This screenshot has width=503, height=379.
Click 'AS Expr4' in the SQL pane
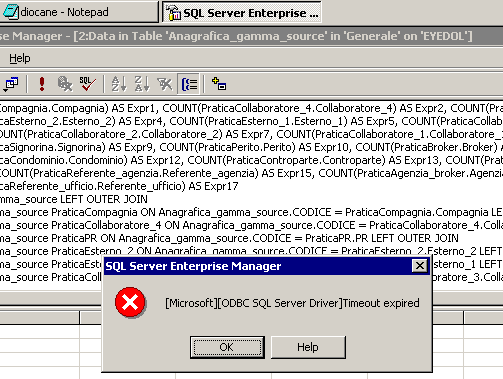coord(142,121)
